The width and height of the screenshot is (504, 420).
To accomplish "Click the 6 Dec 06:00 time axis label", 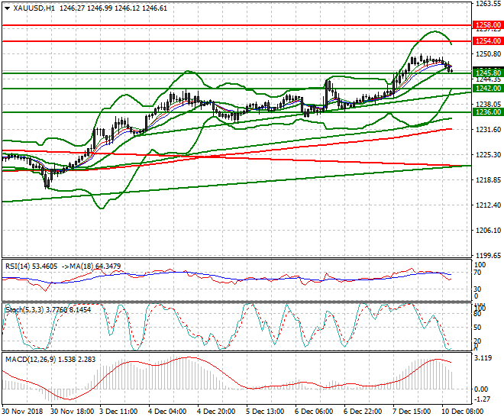I will coord(314,412).
